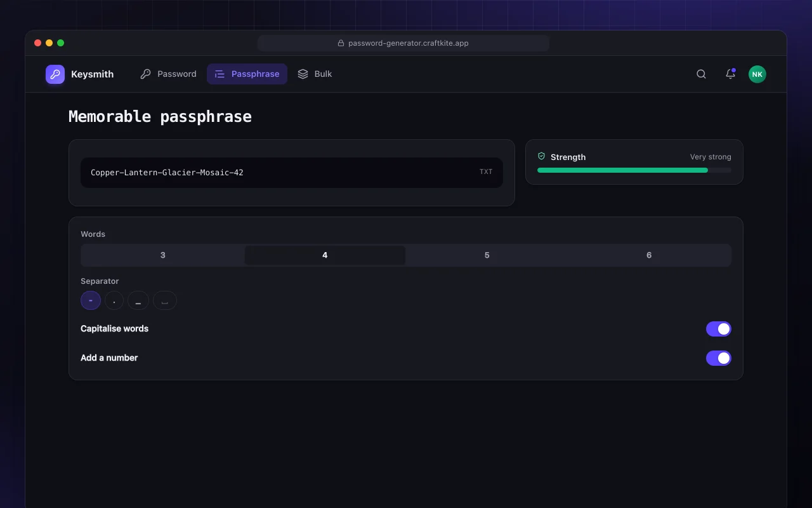Open the search icon in header

click(701, 74)
